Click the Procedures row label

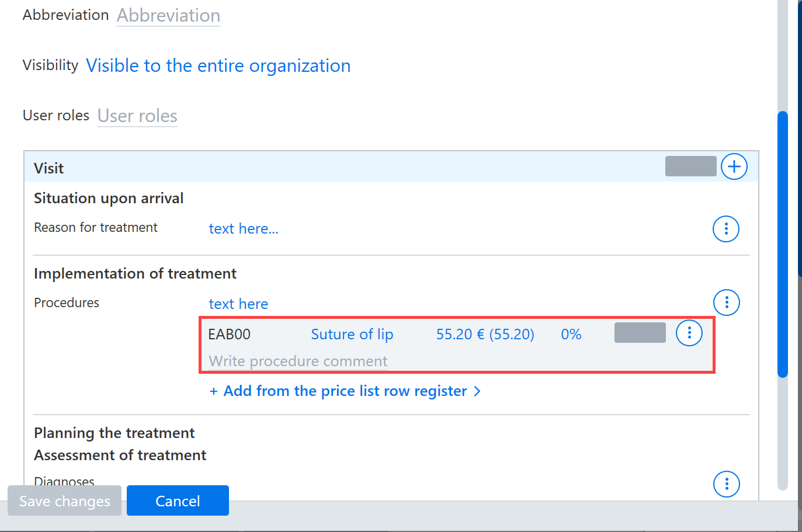(x=67, y=303)
